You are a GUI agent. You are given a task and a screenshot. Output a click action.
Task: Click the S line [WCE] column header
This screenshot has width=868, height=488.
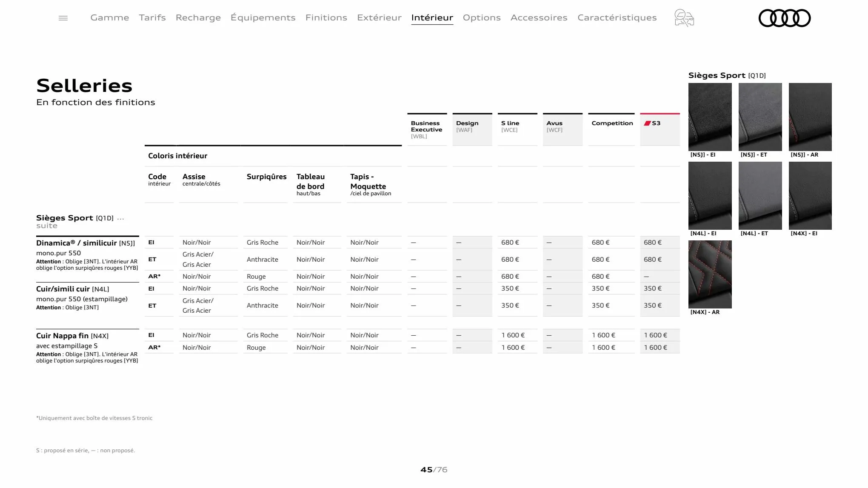point(517,129)
